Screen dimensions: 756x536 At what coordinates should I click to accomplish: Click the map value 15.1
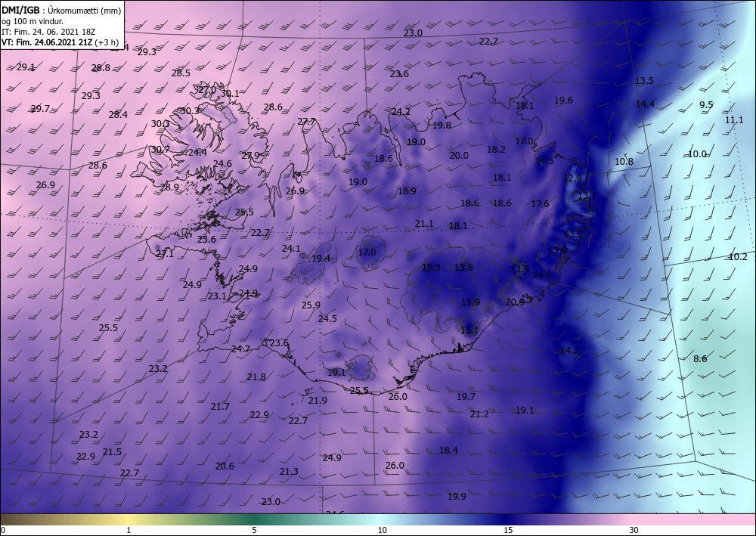pyautogui.click(x=469, y=330)
